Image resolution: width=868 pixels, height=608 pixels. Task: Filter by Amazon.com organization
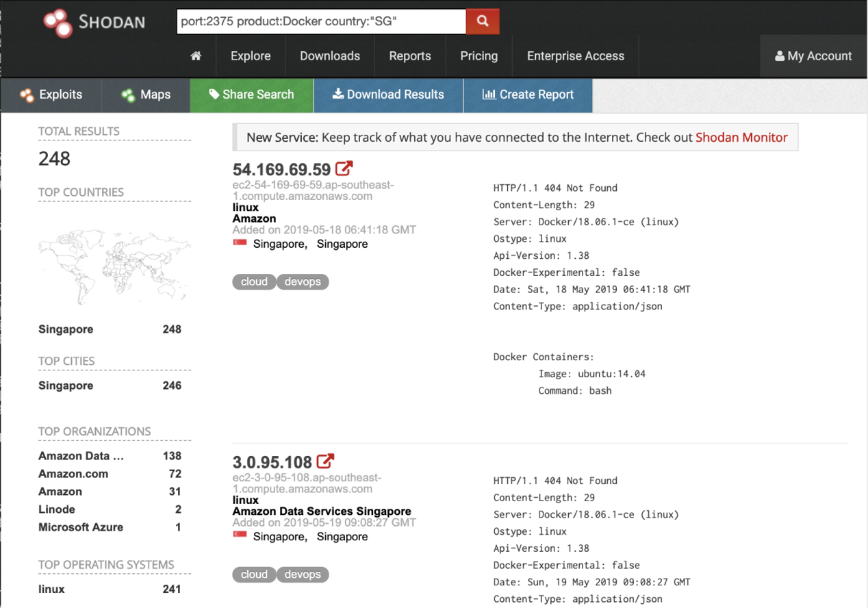click(x=73, y=474)
